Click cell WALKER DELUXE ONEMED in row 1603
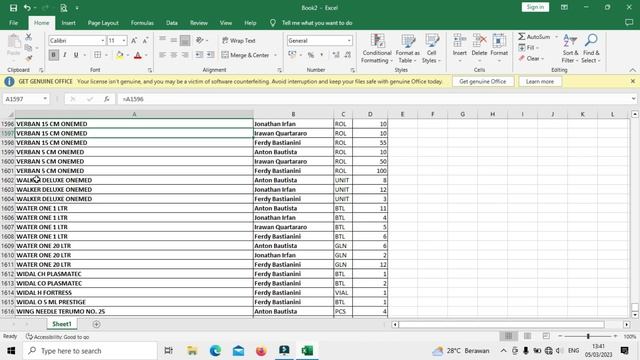640x360 pixels. (134, 189)
